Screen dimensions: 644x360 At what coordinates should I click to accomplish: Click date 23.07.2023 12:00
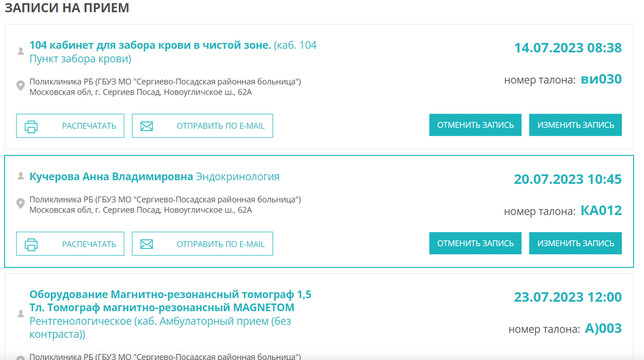tap(568, 297)
